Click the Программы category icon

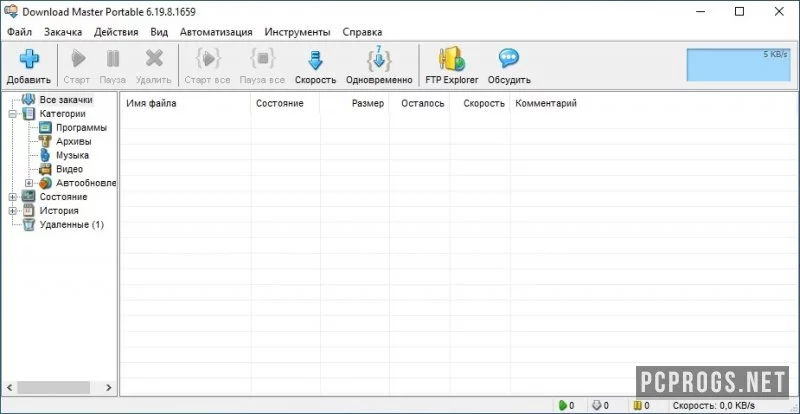pyautogui.click(x=45, y=128)
